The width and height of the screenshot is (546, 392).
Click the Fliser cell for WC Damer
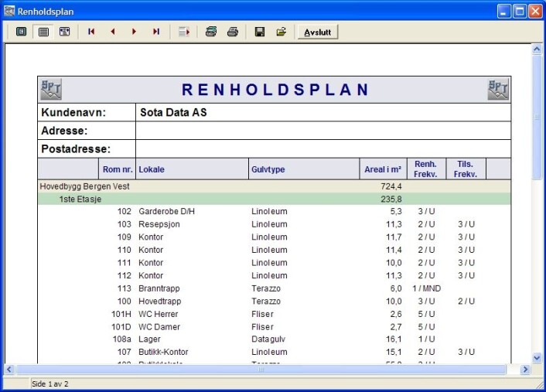(x=262, y=327)
